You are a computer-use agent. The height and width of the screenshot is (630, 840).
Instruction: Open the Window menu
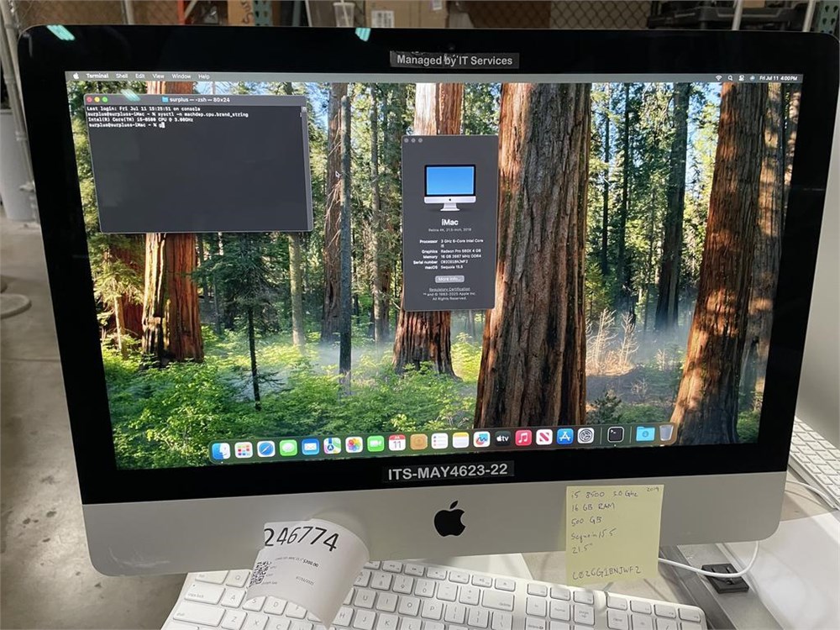click(x=181, y=76)
